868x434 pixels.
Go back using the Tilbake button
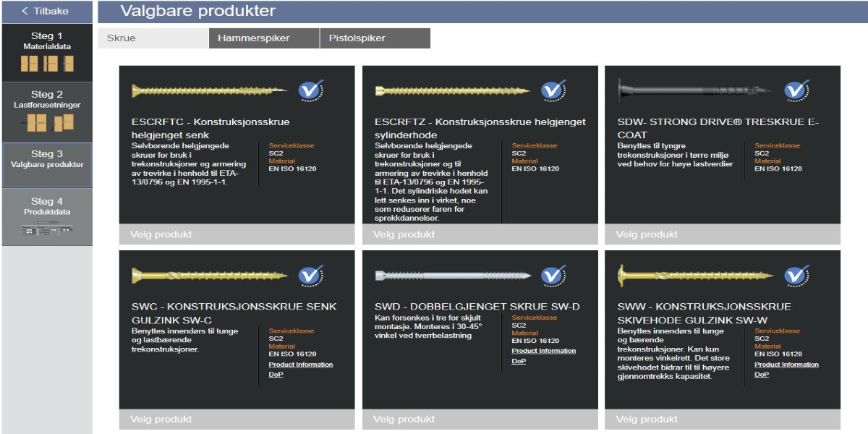point(46,11)
